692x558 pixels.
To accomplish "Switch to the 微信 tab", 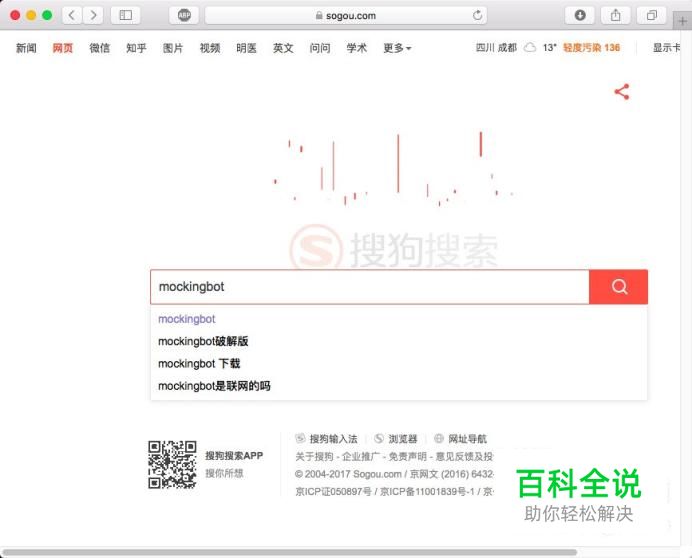I will [x=99, y=48].
